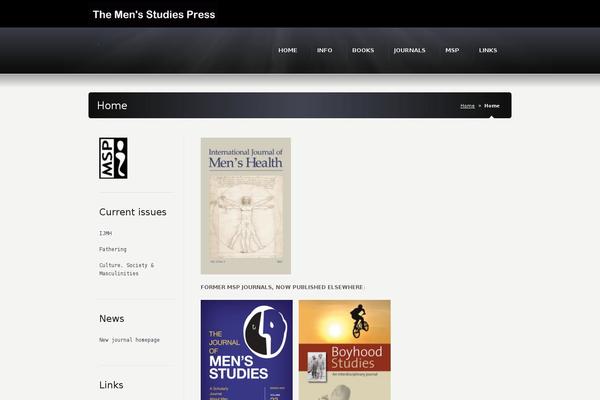Open the LINKS navigation item
600x400 pixels.
coord(488,51)
